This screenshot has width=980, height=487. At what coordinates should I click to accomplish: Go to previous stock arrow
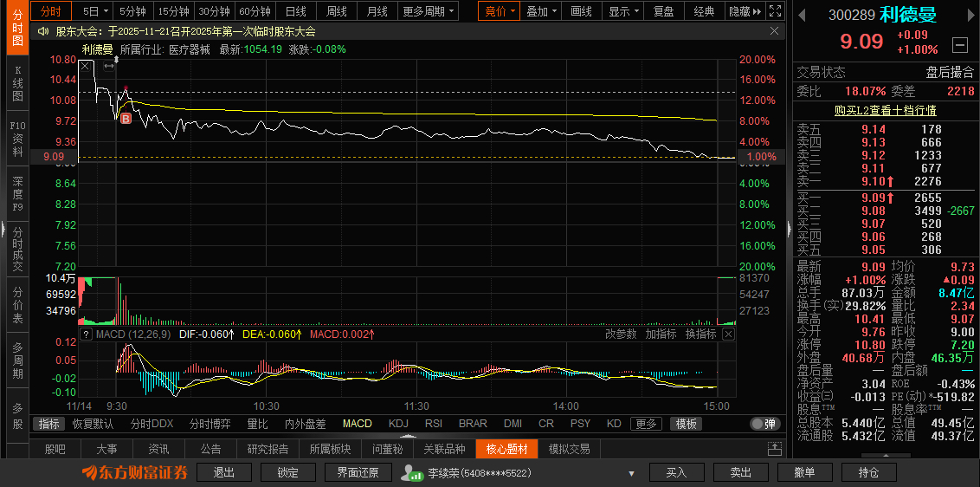[x=802, y=15]
